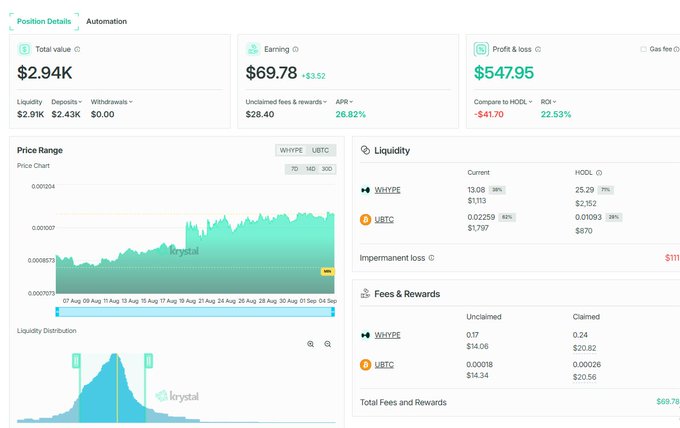Click unclaimed UBTC amount $14.34

[x=477, y=375]
